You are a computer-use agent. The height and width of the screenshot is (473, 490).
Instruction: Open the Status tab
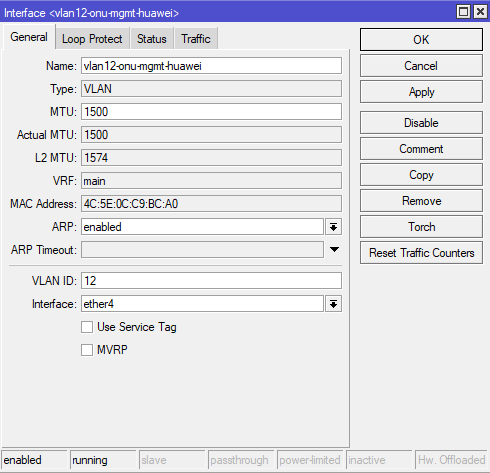[x=152, y=39]
